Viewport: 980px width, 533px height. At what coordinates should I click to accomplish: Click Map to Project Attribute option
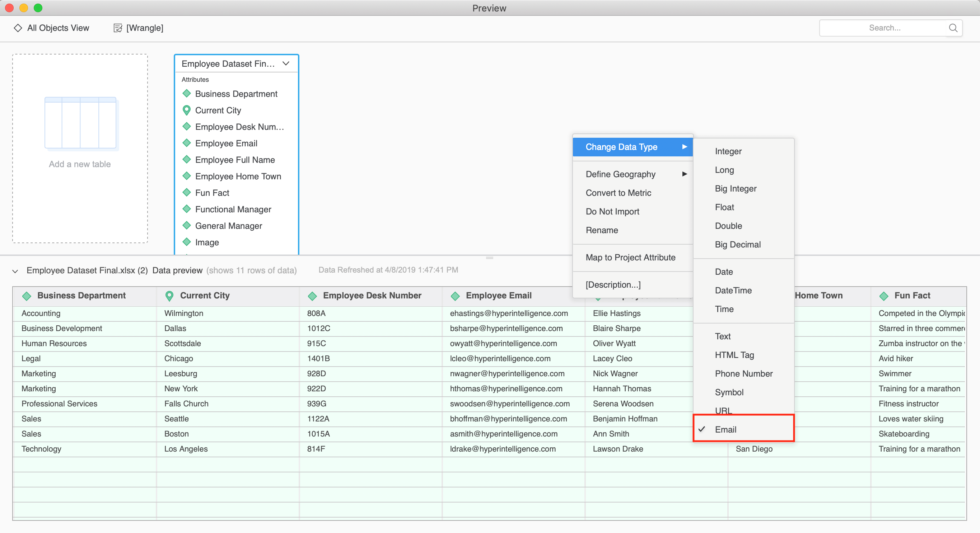(630, 258)
